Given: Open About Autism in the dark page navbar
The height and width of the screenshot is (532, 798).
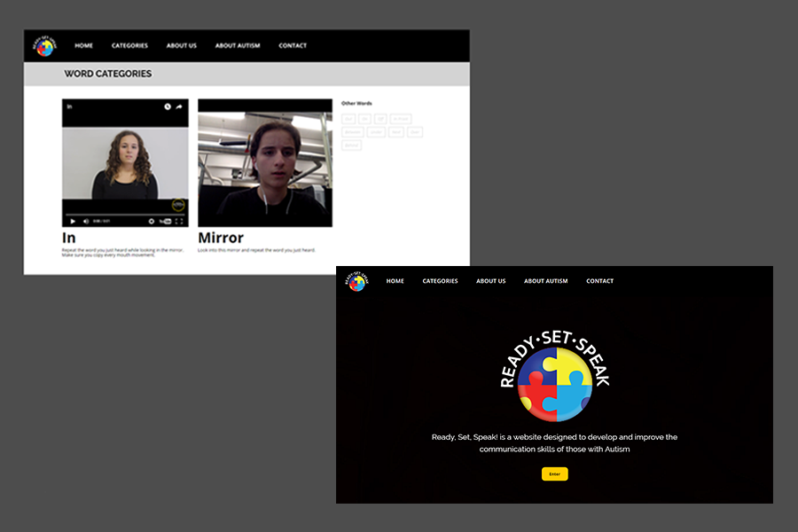Looking at the screenshot, I should 545,281.
